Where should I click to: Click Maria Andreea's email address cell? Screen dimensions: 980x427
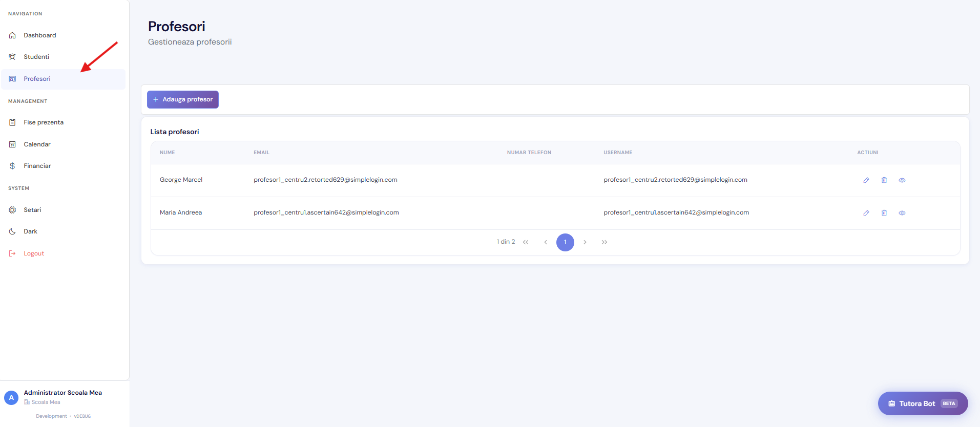326,212
